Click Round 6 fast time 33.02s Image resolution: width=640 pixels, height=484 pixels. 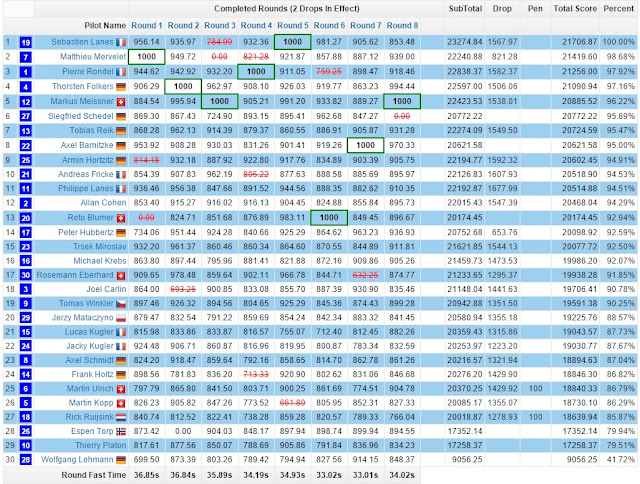(329, 475)
